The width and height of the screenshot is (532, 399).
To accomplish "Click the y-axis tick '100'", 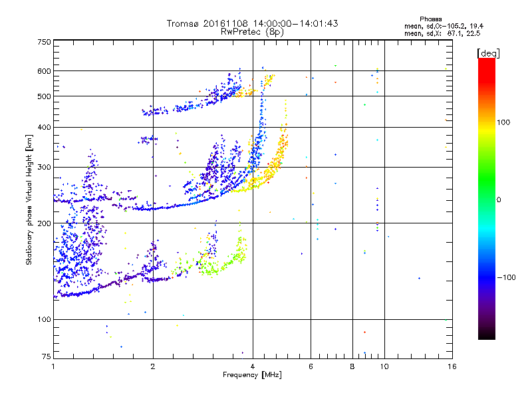I will coord(44,319).
